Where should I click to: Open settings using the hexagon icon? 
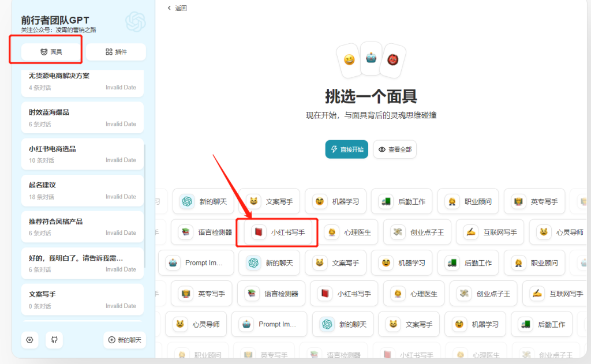pos(29,340)
